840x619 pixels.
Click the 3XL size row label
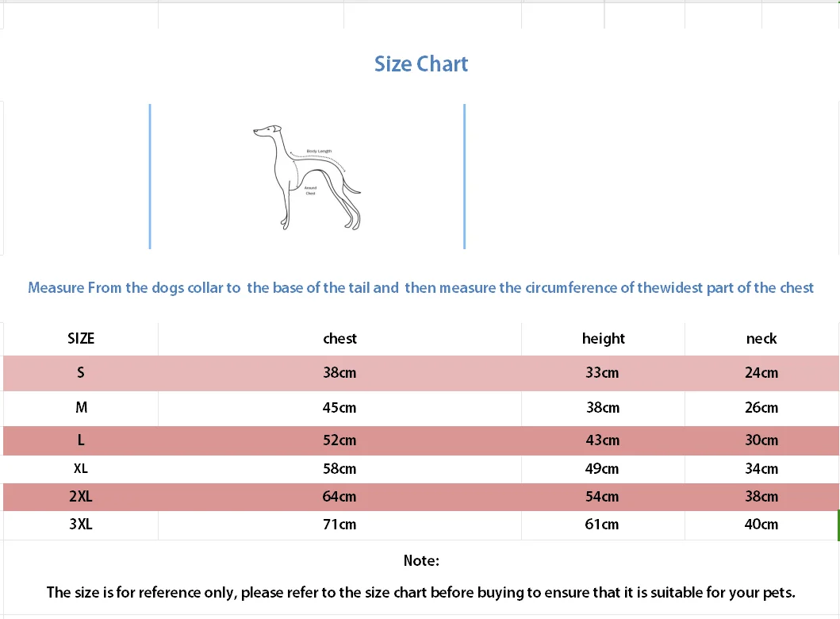pyautogui.click(x=81, y=525)
